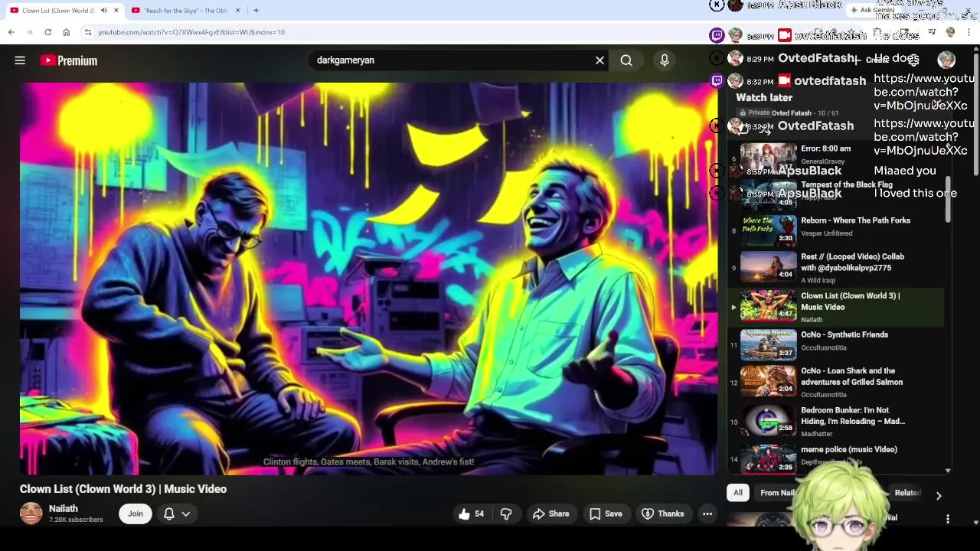980x551 pixels.
Task: Click the playlist scroll down arrow
Action: pyautogui.click(x=948, y=471)
